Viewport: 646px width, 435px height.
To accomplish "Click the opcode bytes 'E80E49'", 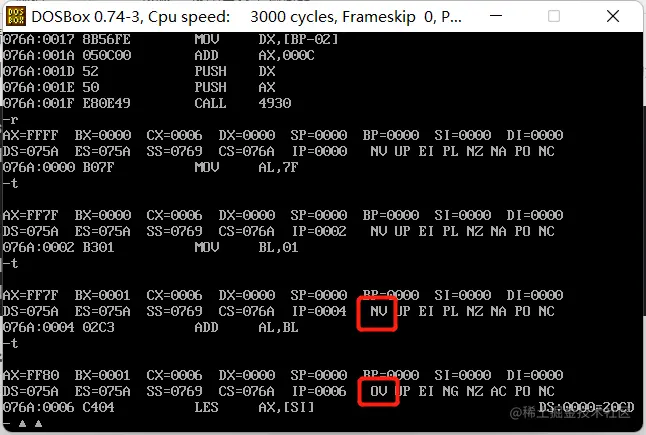I will pos(106,103).
